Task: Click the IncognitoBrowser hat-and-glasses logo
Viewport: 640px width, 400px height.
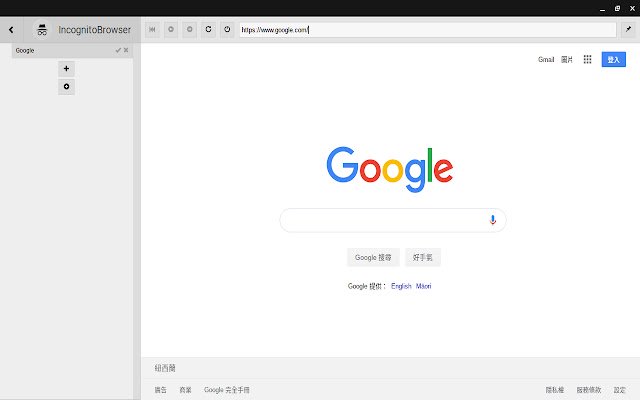Action: (x=42, y=29)
